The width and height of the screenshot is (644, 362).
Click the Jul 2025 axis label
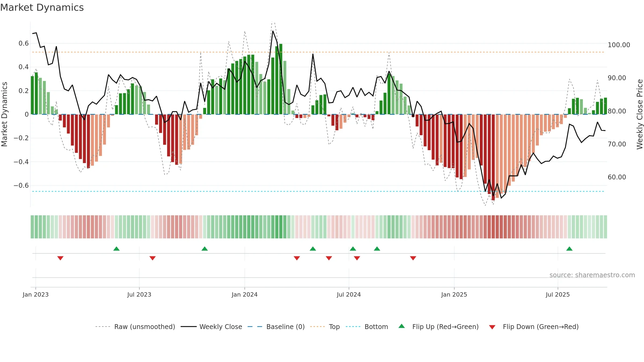coord(558,294)
